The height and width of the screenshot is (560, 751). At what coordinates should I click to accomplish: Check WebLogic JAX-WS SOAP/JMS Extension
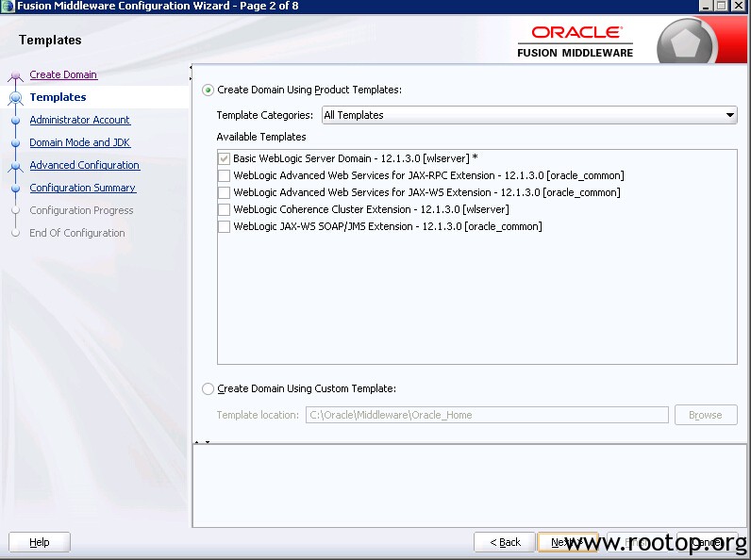(x=224, y=226)
